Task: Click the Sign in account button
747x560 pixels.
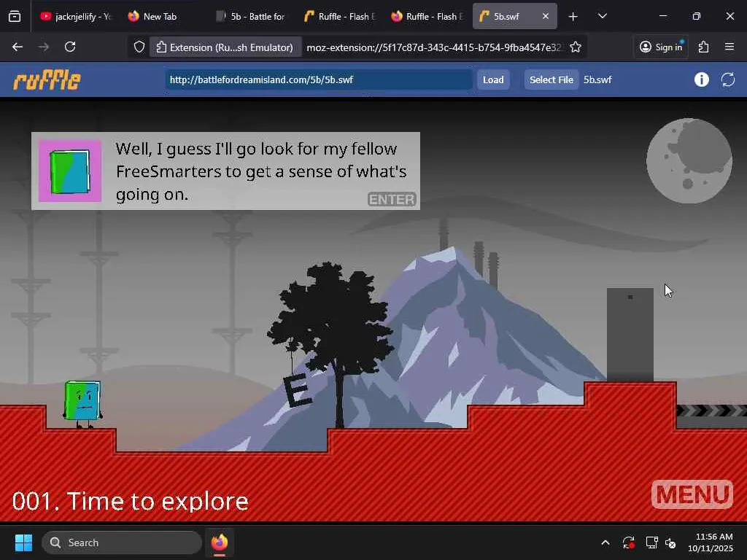Action: 661,47
